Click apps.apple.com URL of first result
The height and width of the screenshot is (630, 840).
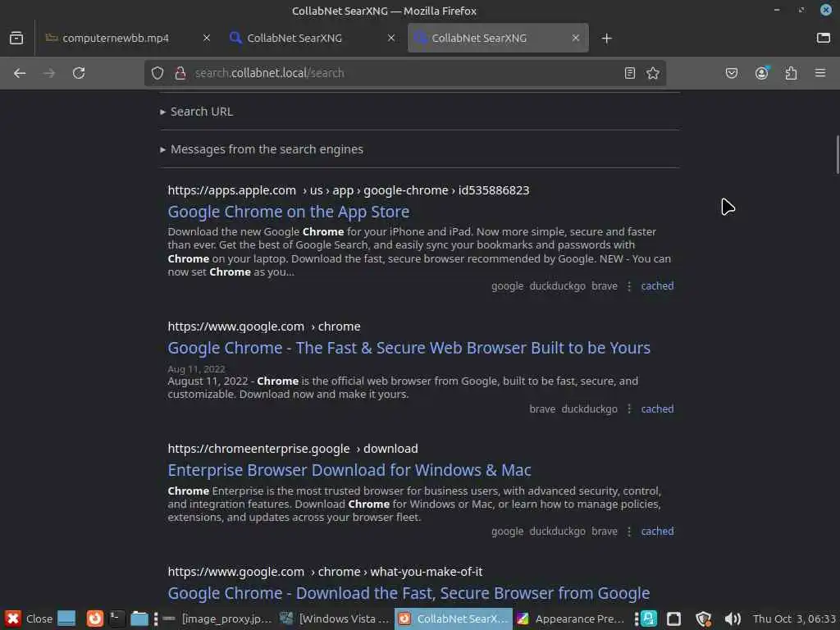coord(348,190)
